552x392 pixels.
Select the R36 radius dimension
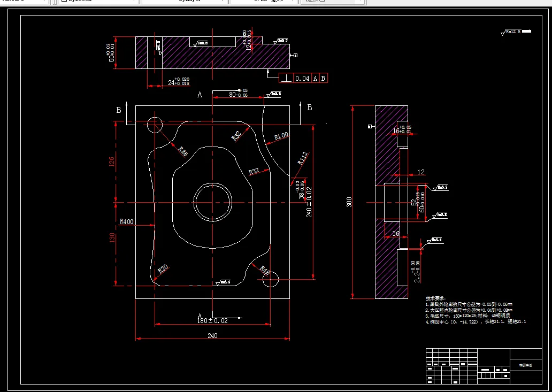pos(183,151)
